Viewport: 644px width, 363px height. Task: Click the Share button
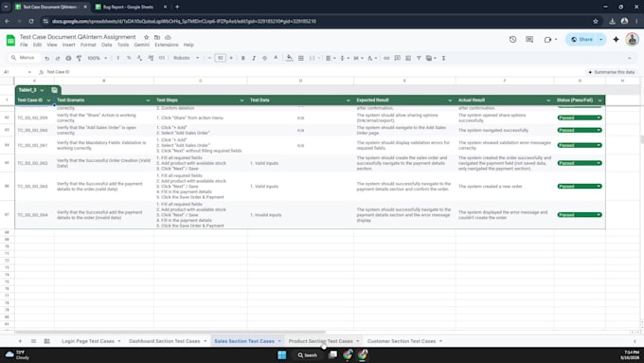(x=581, y=40)
